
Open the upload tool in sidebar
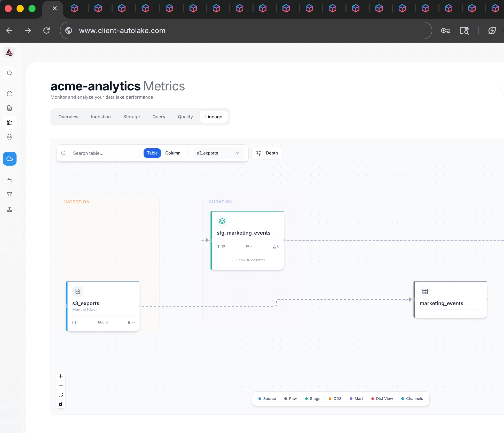[10, 209]
